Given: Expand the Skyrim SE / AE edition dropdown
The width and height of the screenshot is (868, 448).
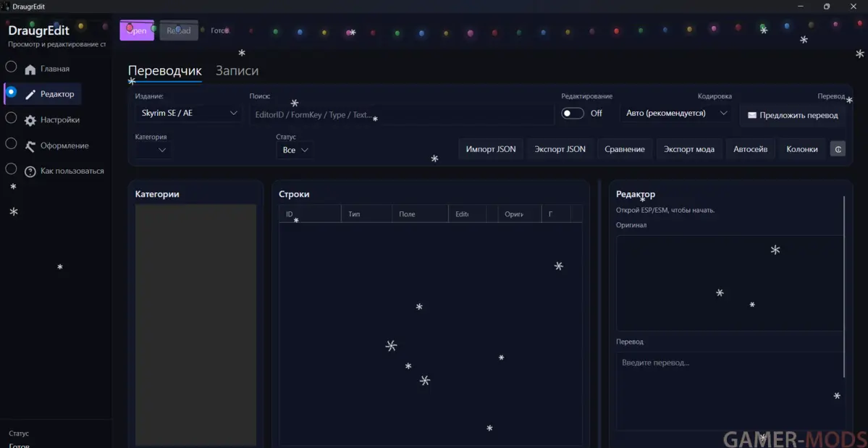Looking at the screenshot, I should pos(188,113).
